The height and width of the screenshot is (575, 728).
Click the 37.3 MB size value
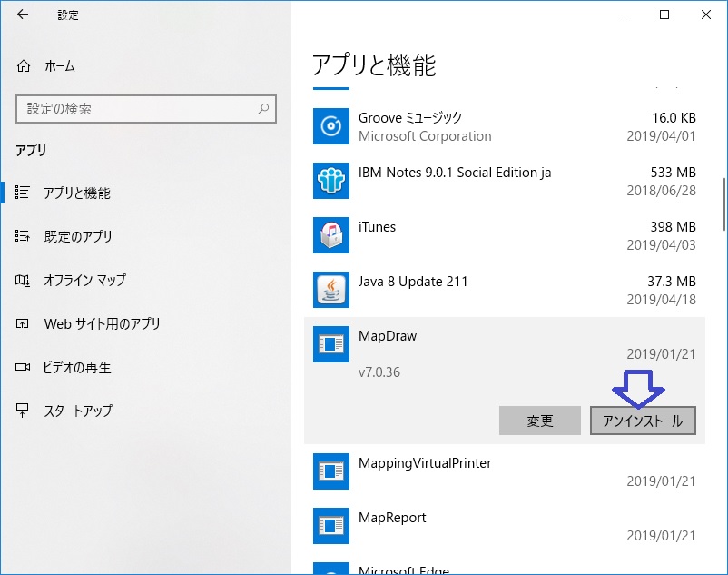pyautogui.click(x=672, y=282)
